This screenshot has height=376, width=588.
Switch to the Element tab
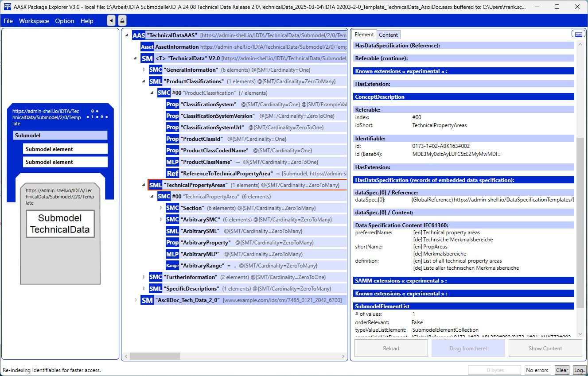click(x=364, y=35)
